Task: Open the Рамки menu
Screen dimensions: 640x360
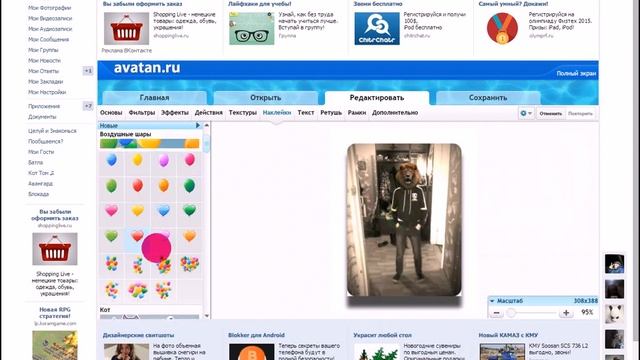Action: point(357,113)
